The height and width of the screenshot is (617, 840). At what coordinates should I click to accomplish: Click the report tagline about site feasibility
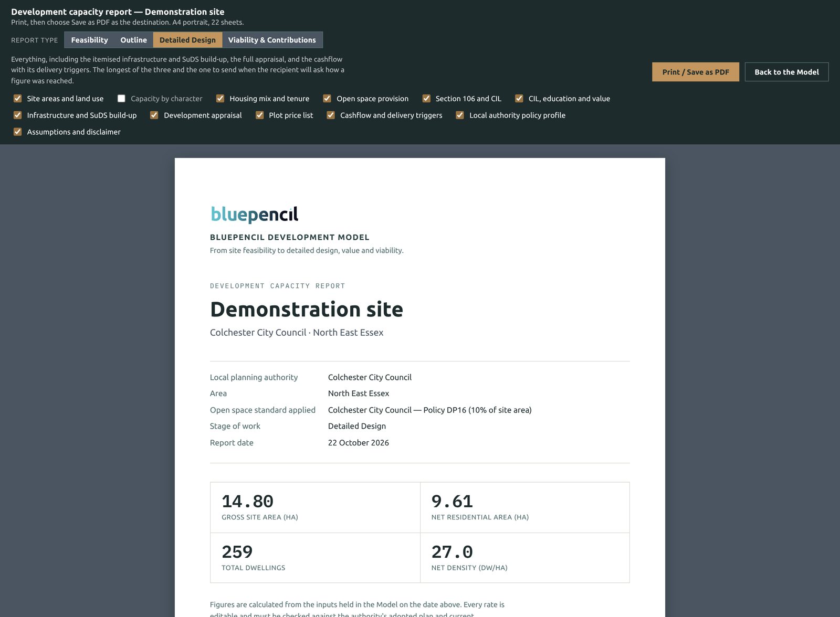point(307,251)
